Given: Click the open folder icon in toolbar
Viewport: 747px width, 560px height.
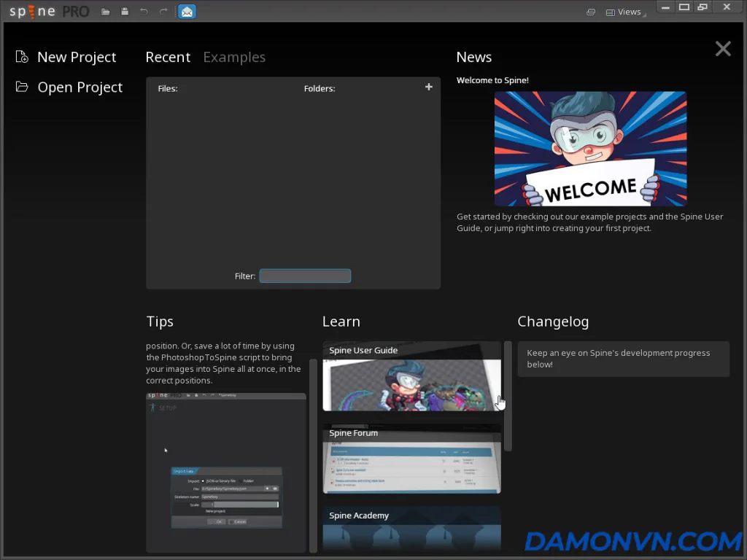Looking at the screenshot, I should point(106,12).
